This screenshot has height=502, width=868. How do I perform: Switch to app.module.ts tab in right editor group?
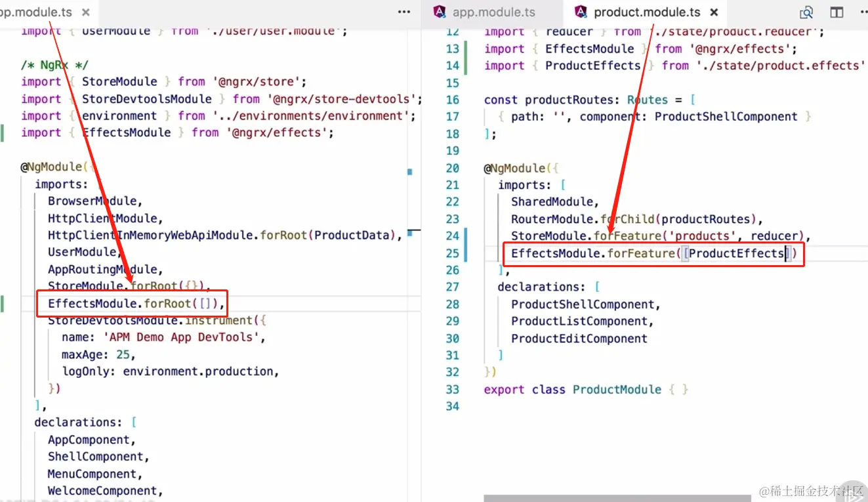tap(494, 12)
